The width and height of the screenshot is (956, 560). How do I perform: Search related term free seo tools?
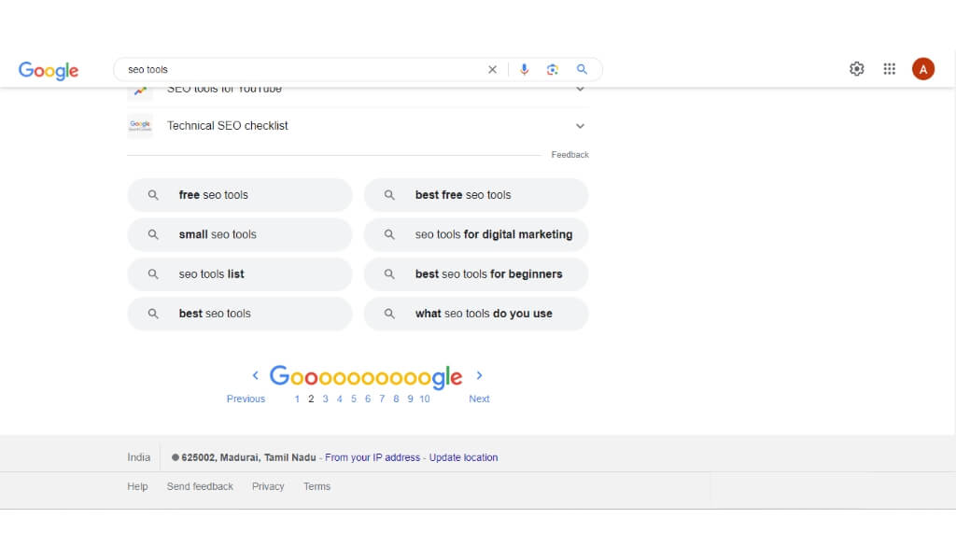240,195
